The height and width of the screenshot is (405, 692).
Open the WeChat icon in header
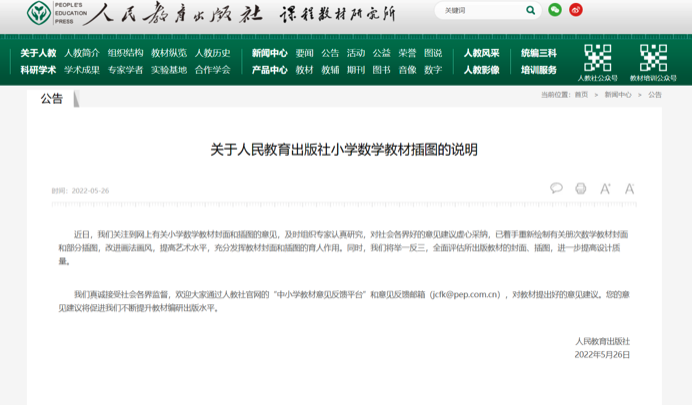coord(555,10)
